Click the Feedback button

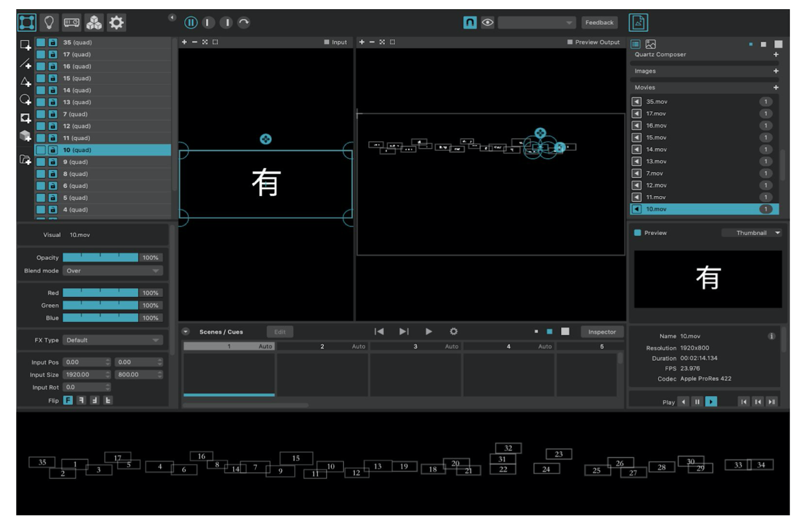point(599,22)
